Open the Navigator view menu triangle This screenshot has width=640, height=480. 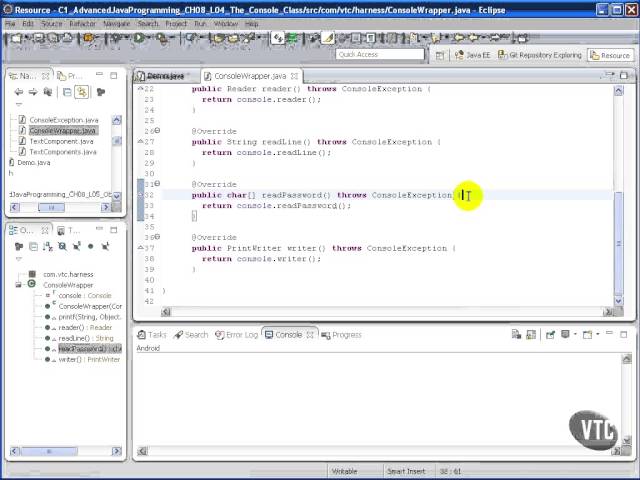tap(18, 104)
